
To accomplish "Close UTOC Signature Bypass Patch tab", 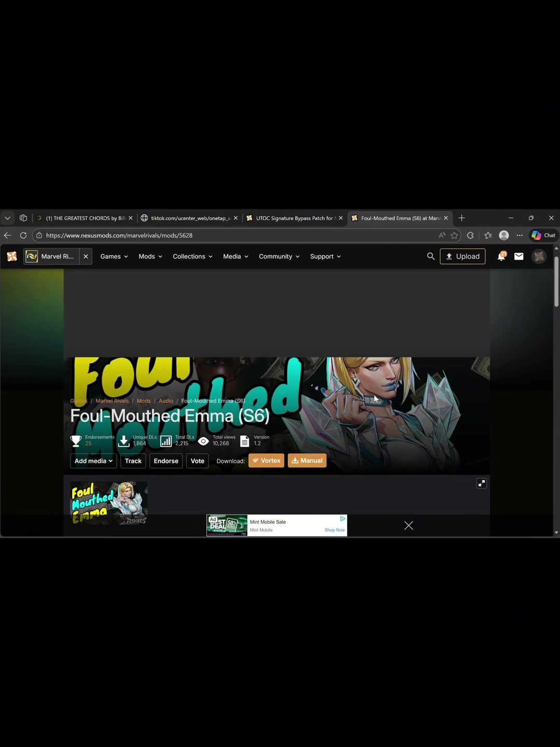I will (x=341, y=218).
